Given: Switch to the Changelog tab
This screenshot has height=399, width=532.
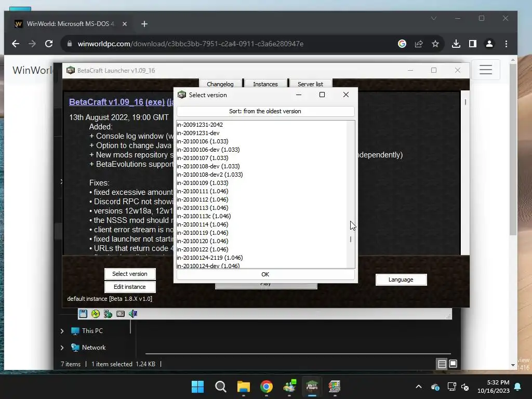Looking at the screenshot, I should tap(220, 84).
